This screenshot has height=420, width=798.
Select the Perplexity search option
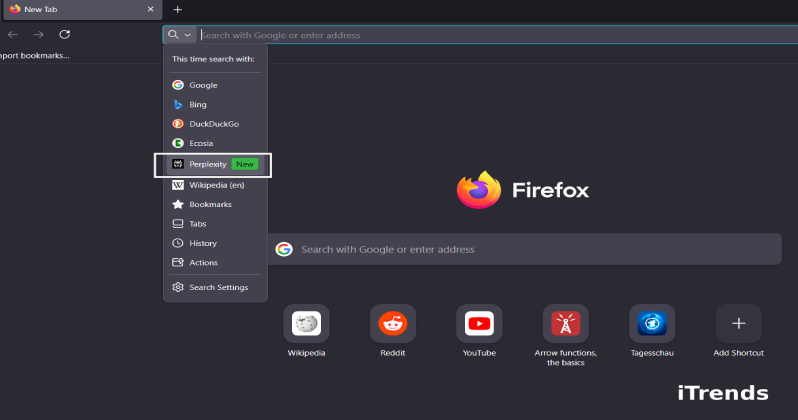click(x=208, y=164)
